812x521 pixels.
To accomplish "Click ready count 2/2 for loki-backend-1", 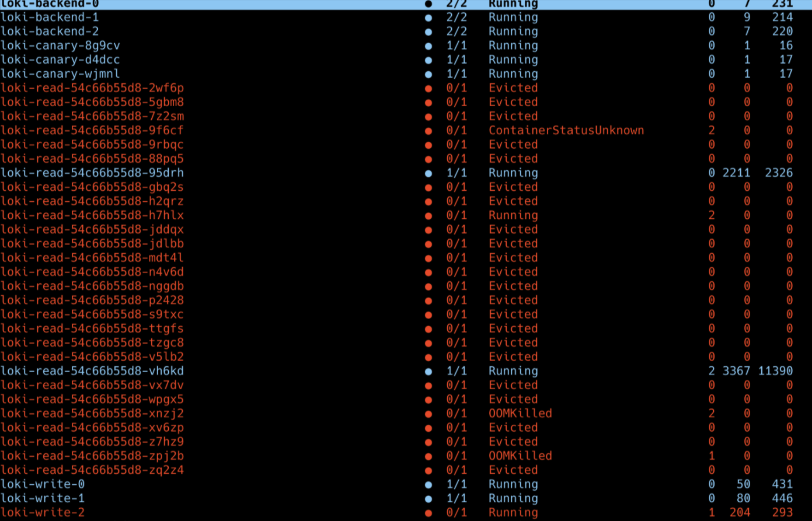I will tap(456, 18).
